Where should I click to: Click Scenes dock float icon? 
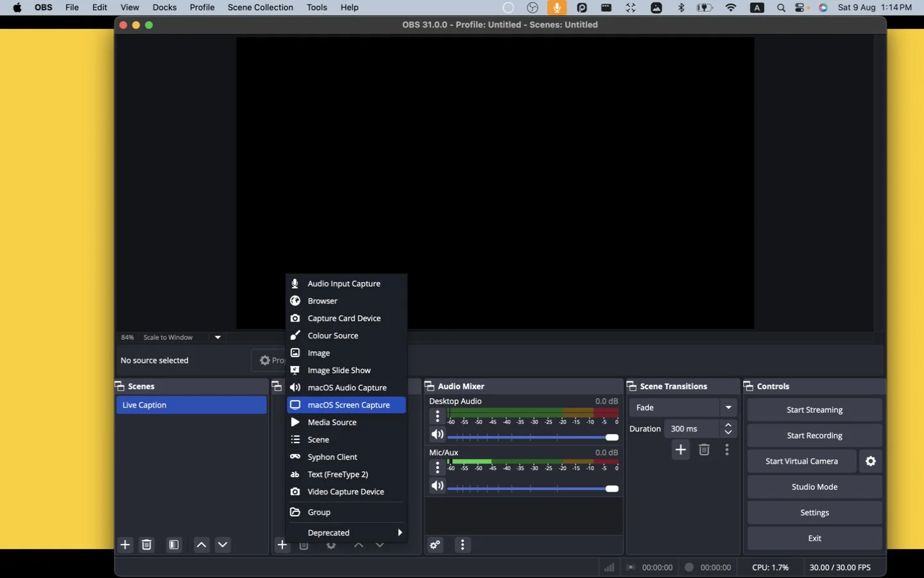[x=119, y=386]
